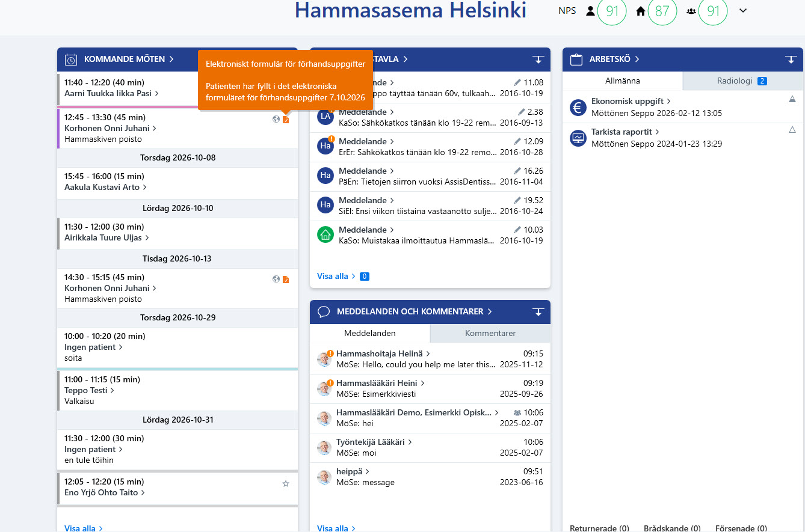Viewport: 805px width, 532px height.
Task: Click the outlined triangle priority icon for Tarkista raportit
Action: click(792, 129)
